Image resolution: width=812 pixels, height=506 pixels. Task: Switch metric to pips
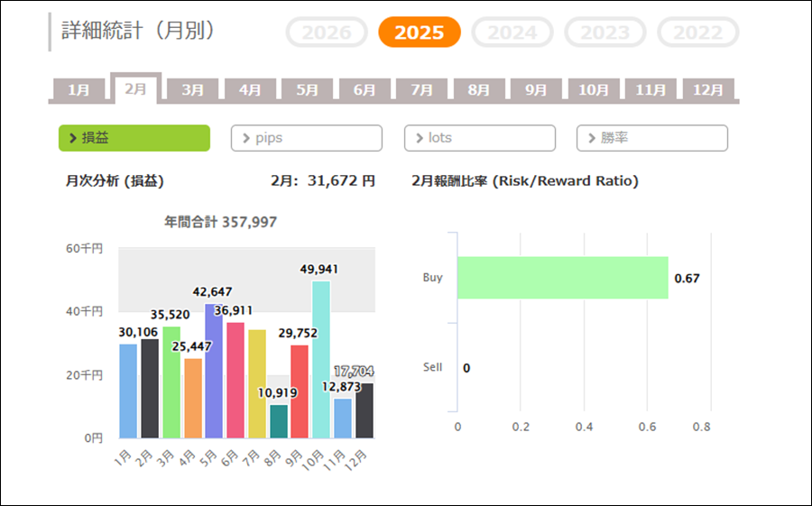[307, 138]
